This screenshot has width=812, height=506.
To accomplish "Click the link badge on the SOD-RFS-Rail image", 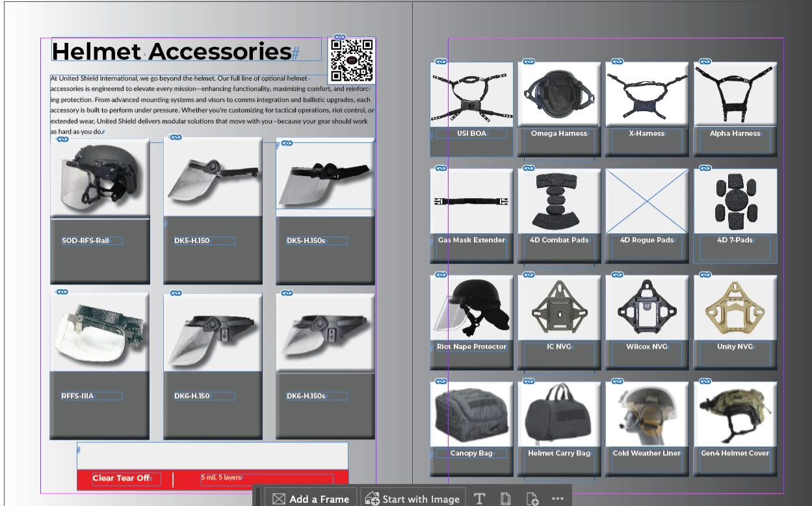I will click(x=62, y=139).
